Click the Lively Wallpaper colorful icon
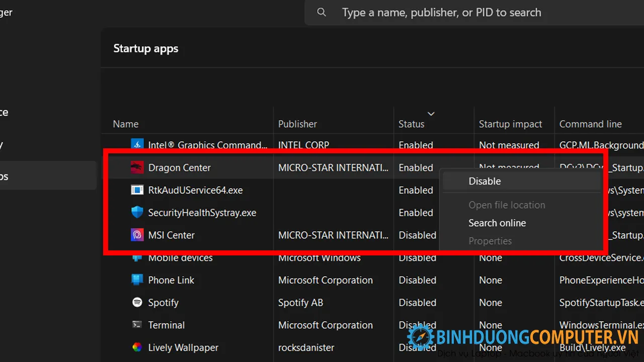 click(x=137, y=347)
